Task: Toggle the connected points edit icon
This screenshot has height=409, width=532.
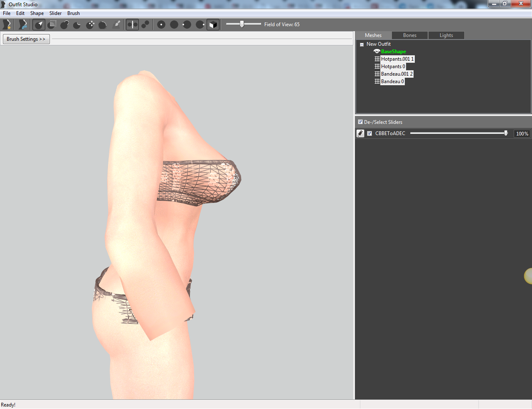Action: [x=145, y=25]
